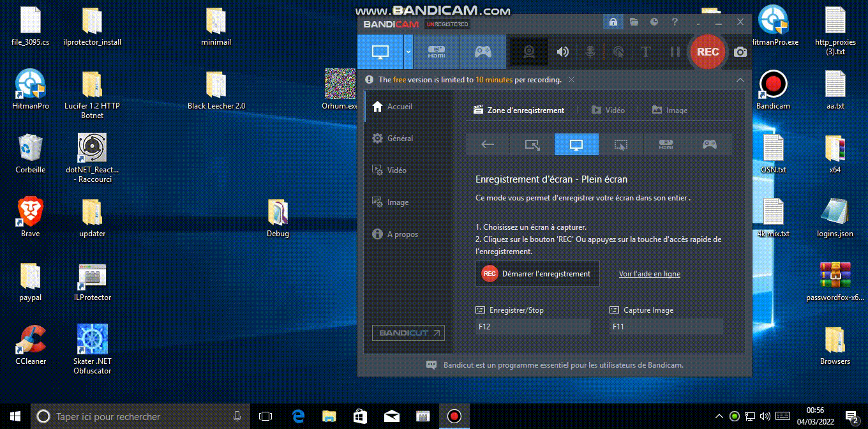Viewport: 868px width, 429px height.
Task: Click the help question mark icon
Action: 675,22
